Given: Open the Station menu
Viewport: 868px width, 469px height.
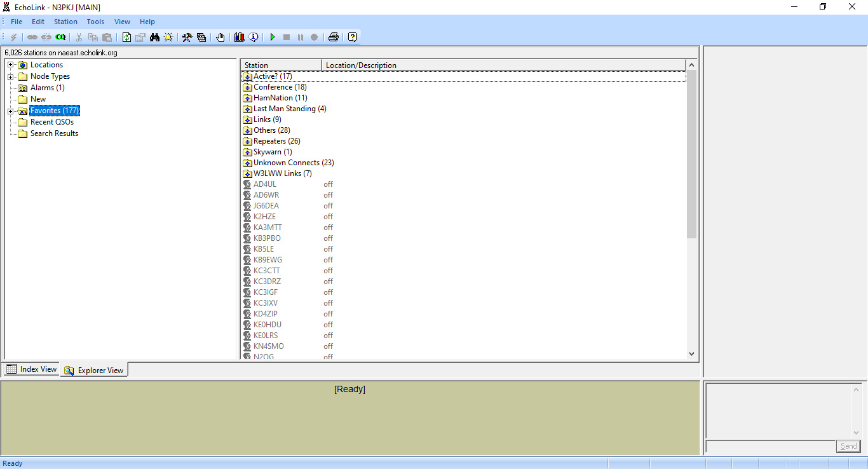Looking at the screenshot, I should coord(65,22).
